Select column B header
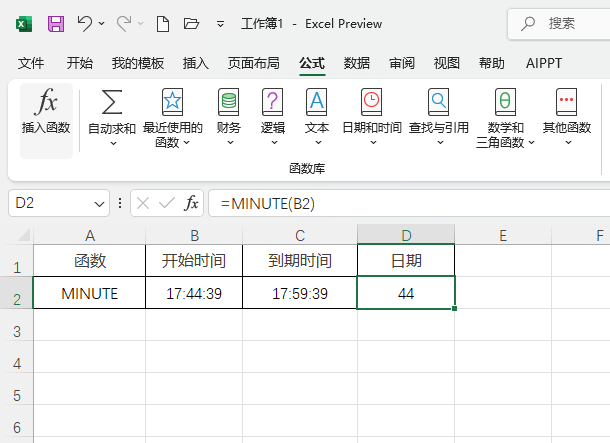The image size is (610, 443). coord(194,235)
